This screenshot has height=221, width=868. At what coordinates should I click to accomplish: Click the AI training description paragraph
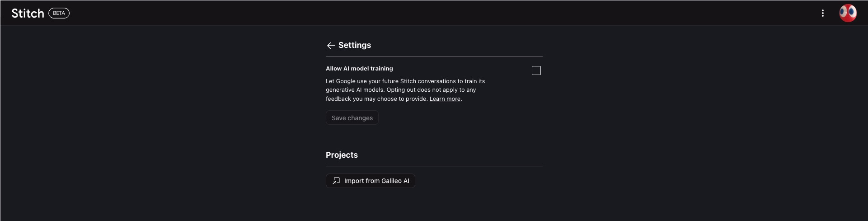[x=405, y=90]
